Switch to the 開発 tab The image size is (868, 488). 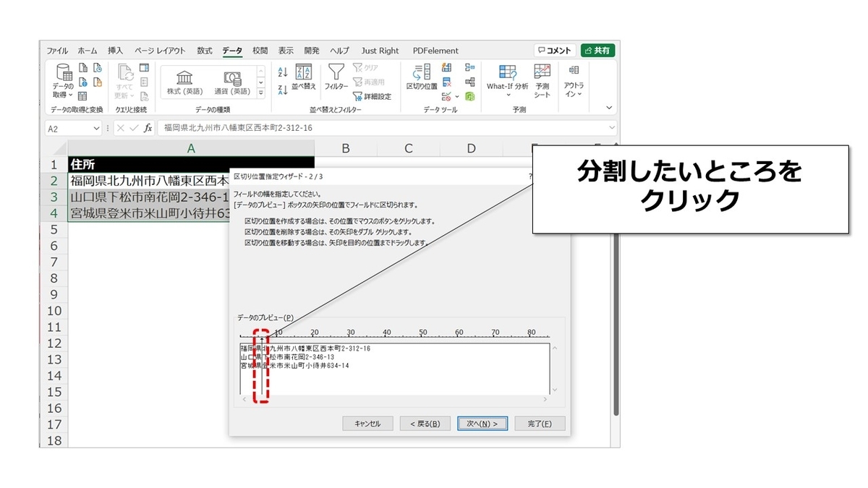pos(312,51)
